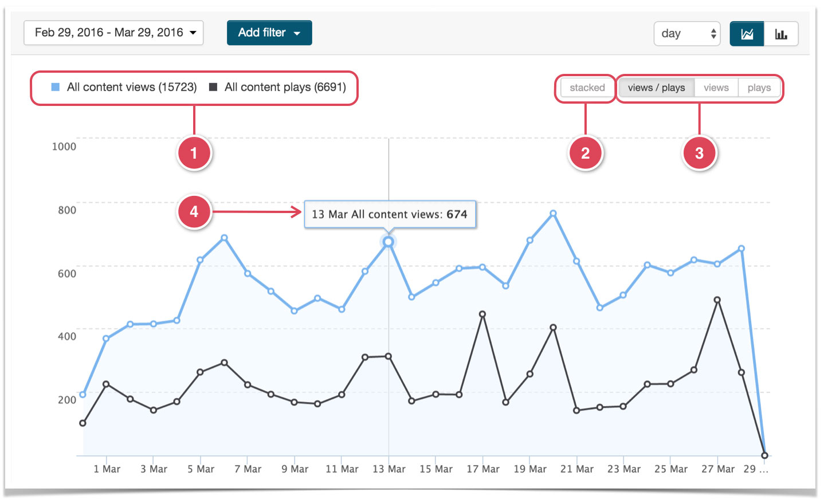The image size is (824, 504).
Task: Click 27 Mar plays peak data point
Action: click(x=717, y=300)
